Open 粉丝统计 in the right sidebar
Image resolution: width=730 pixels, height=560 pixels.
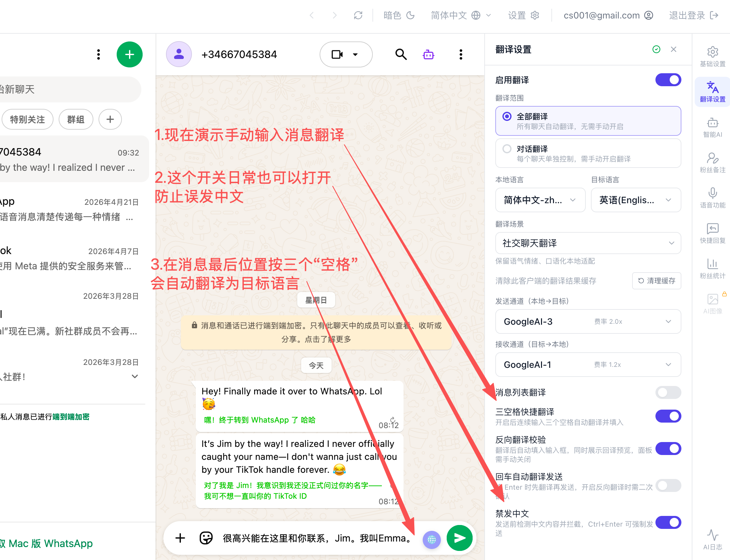click(x=712, y=269)
